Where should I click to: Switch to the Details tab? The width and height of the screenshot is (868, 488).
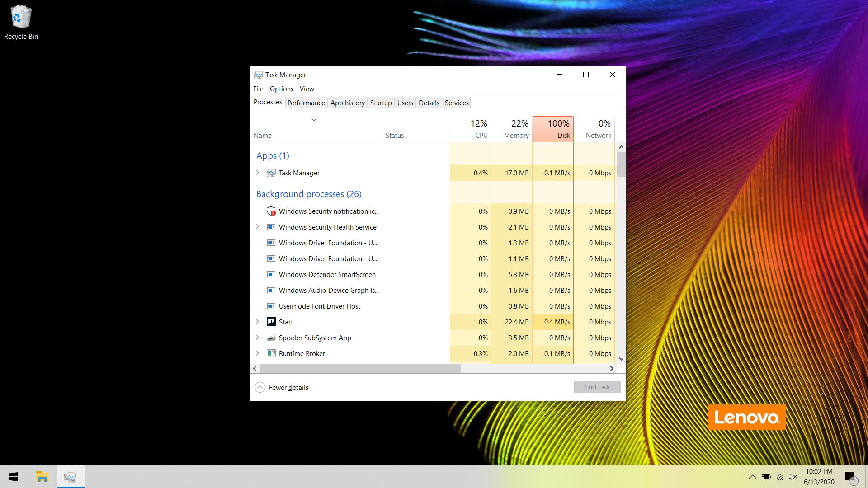click(429, 103)
